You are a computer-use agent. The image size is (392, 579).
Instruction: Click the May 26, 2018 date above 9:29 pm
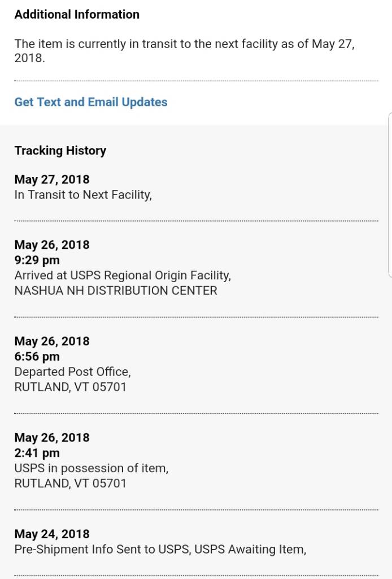click(52, 245)
